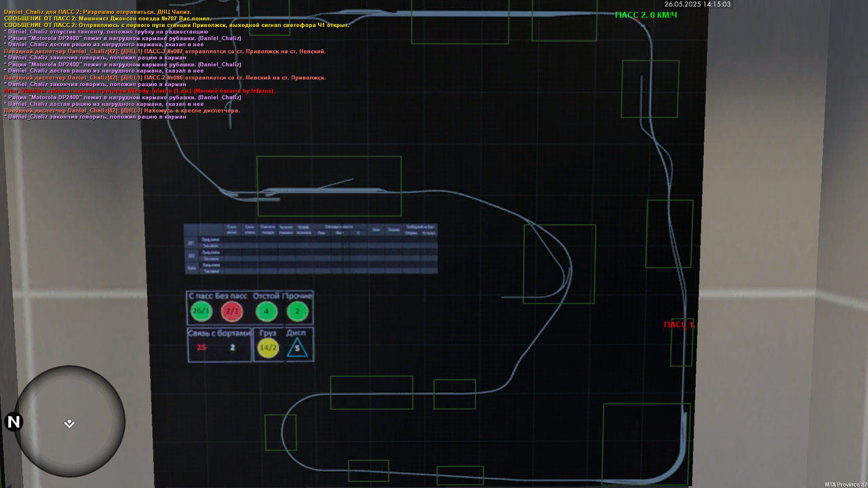Viewport: 868px width, 488px height.
Task: Click the 'Связь с бортами' label
Action: tap(219, 333)
